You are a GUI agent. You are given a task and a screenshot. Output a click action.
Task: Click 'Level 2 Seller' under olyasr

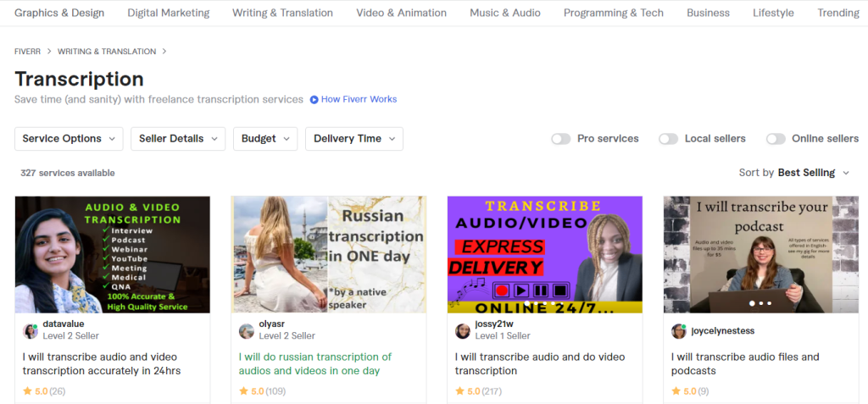[287, 335]
